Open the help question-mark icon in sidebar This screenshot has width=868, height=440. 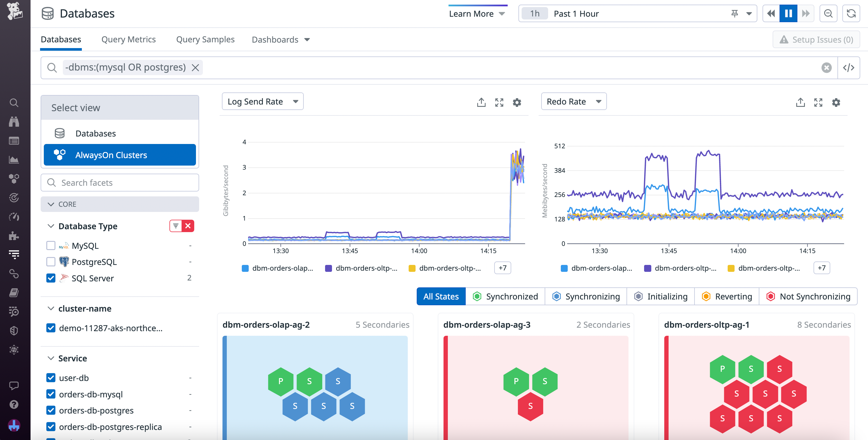tap(14, 405)
